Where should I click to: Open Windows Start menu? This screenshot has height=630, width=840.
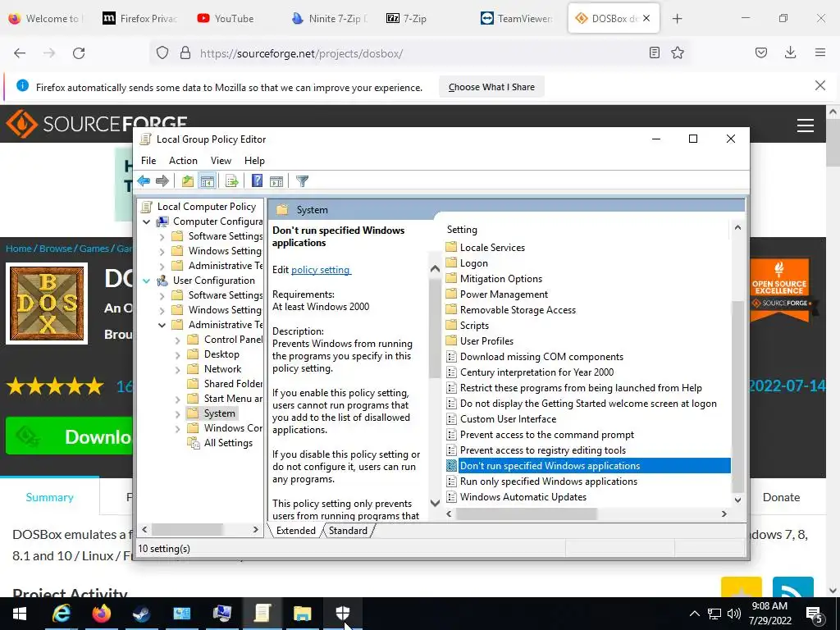20,614
